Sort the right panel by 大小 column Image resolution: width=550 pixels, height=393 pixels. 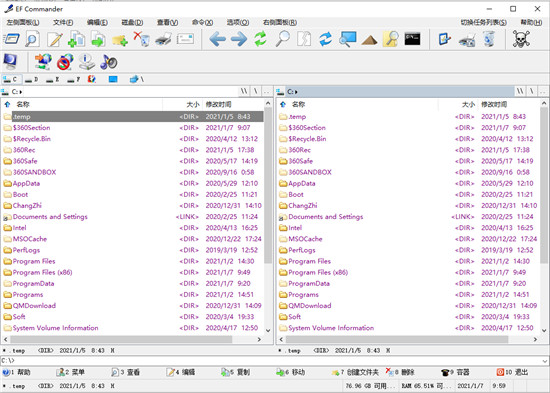469,104
